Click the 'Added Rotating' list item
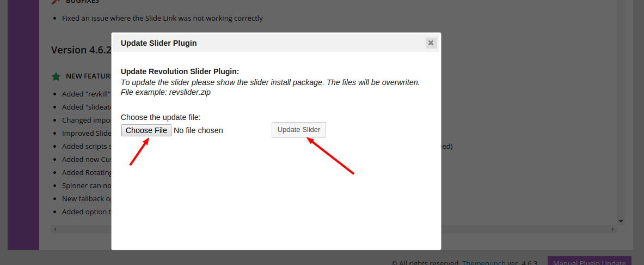 (87, 172)
